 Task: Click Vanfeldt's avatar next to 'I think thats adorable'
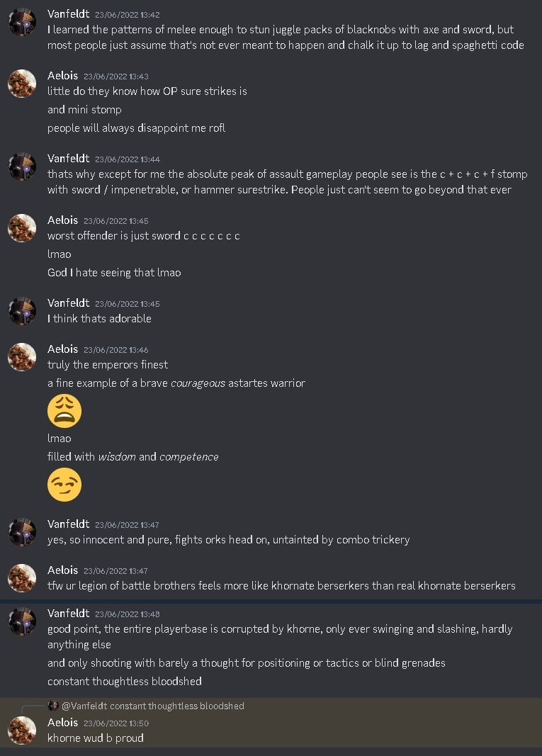[22, 312]
